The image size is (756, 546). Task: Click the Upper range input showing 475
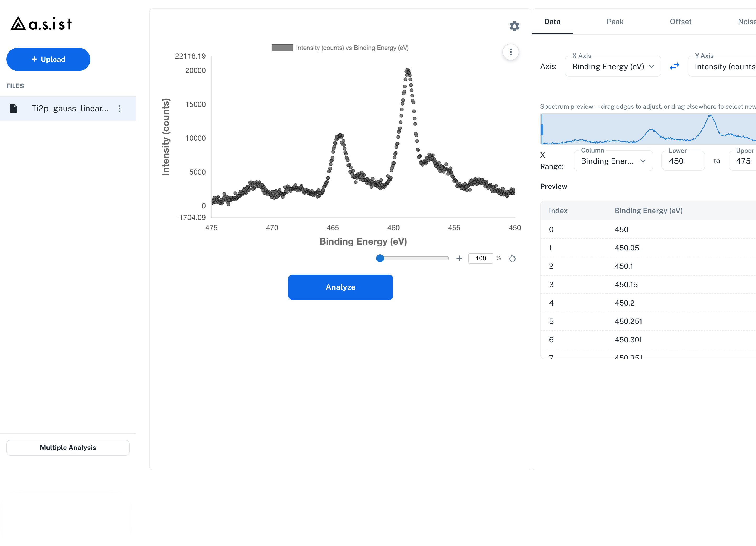point(743,161)
